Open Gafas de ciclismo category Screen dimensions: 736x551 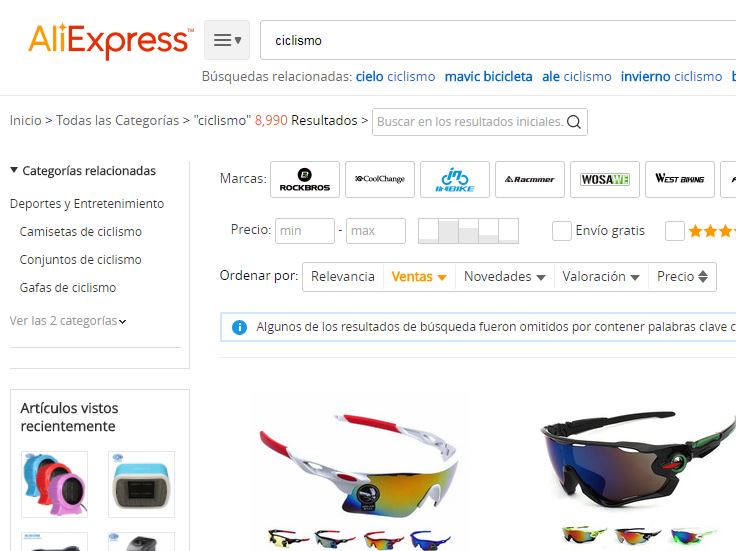click(x=68, y=287)
